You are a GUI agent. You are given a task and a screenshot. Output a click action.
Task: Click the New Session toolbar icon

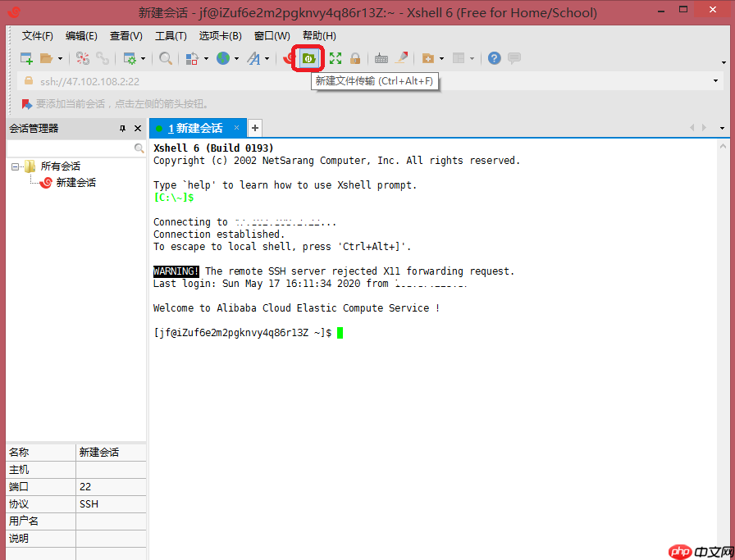coord(26,58)
